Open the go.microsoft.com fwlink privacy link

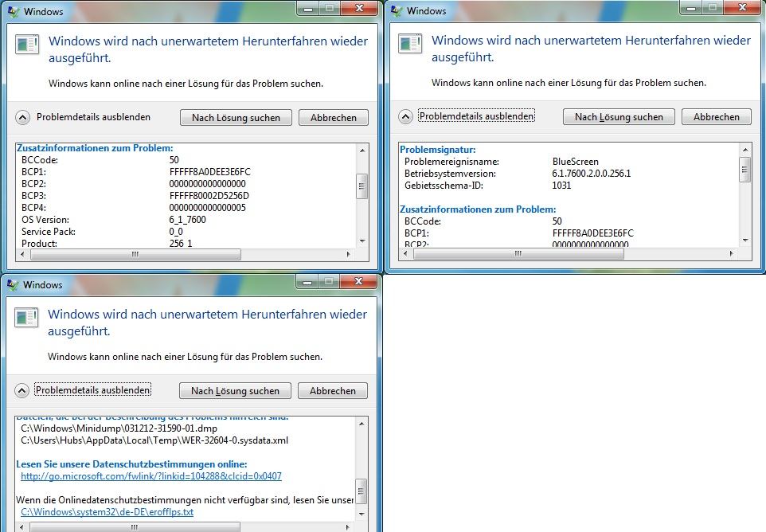(x=151, y=475)
